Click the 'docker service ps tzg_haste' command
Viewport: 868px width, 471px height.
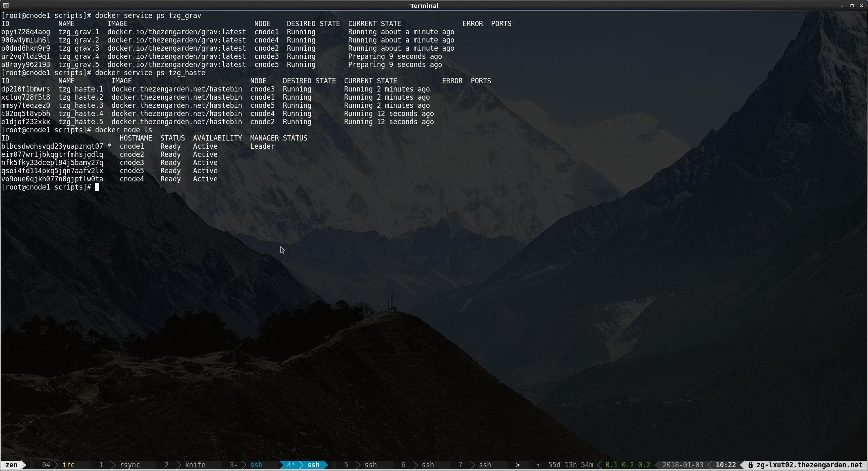[x=150, y=73]
